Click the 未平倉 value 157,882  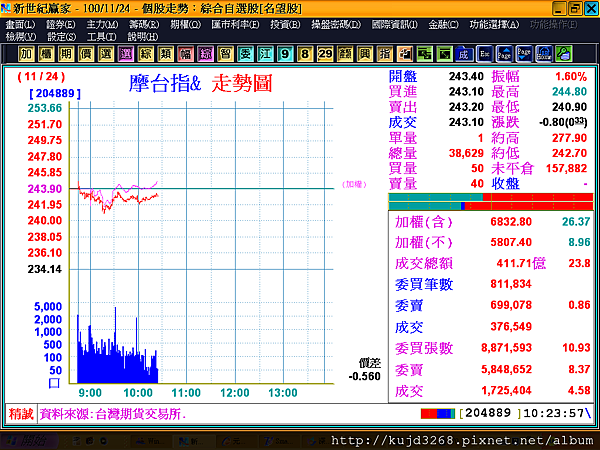pyautogui.click(x=566, y=168)
